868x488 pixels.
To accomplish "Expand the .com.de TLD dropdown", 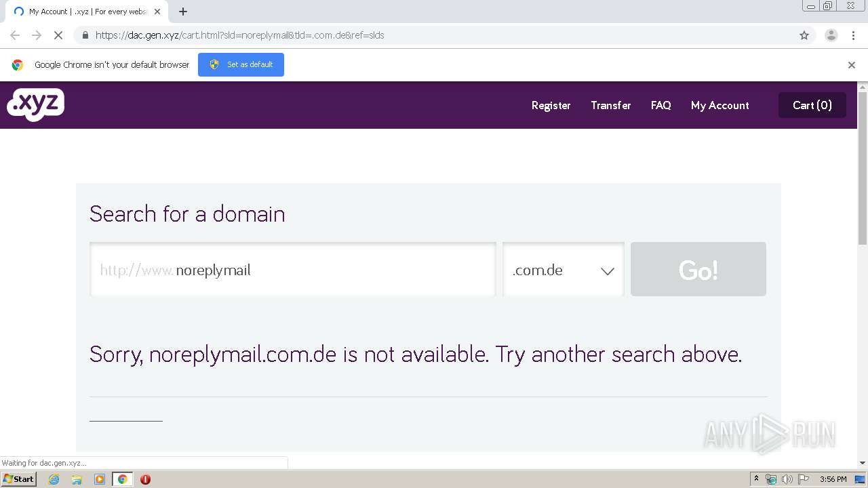I will click(x=564, y=270).
